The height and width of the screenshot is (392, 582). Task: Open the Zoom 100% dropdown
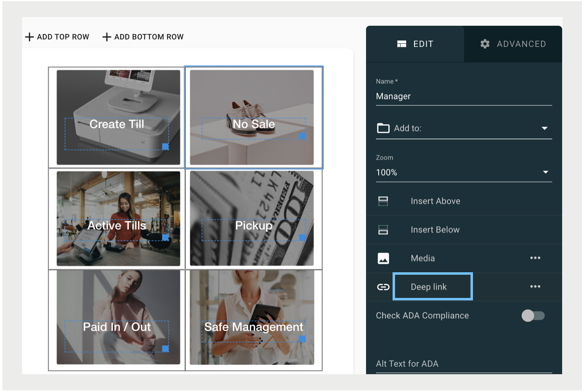tap(464, 172)
